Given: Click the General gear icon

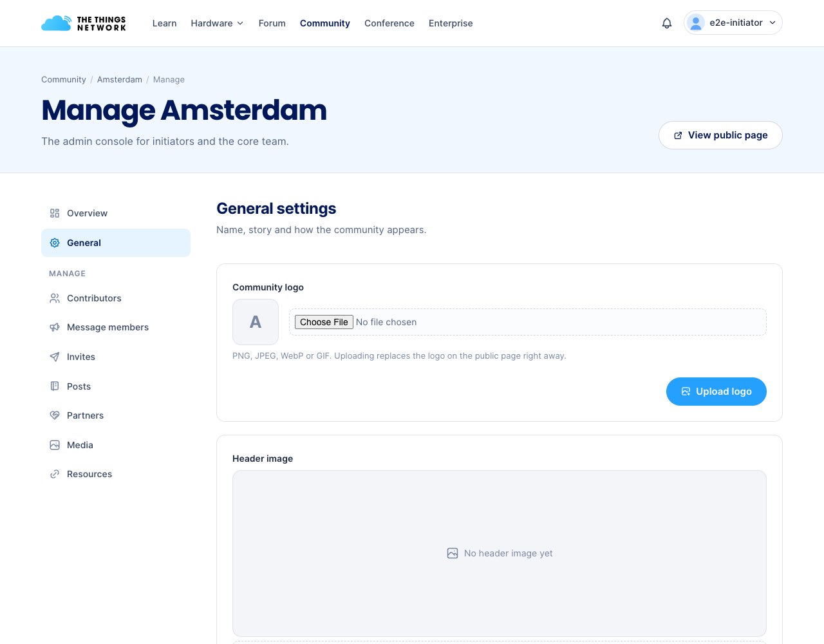Looking at the screenshot, I should point(55,243).
